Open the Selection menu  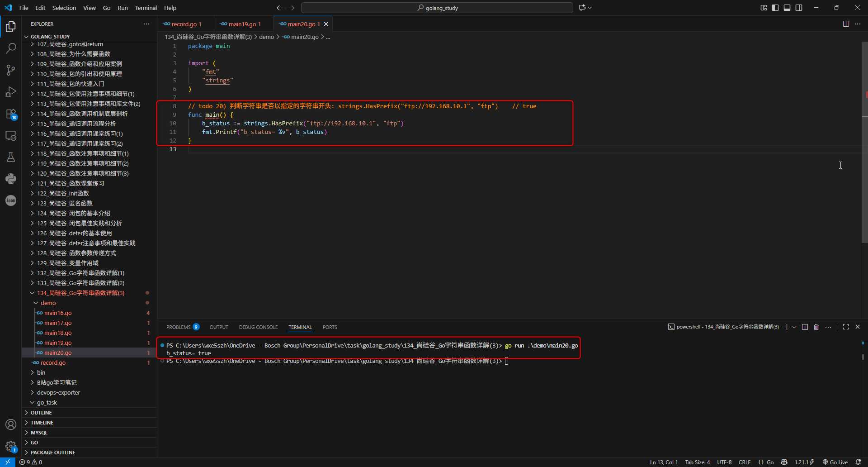pyautogui.click(x=64, y=8)
